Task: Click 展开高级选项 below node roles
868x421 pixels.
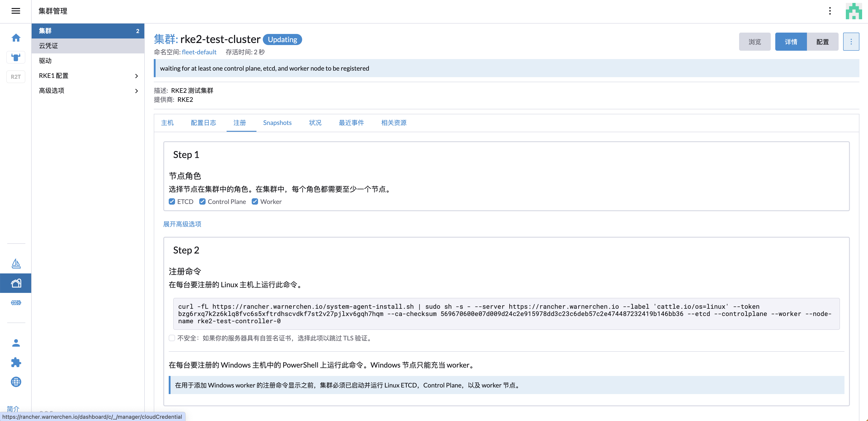Action: (x=182, y=224)
